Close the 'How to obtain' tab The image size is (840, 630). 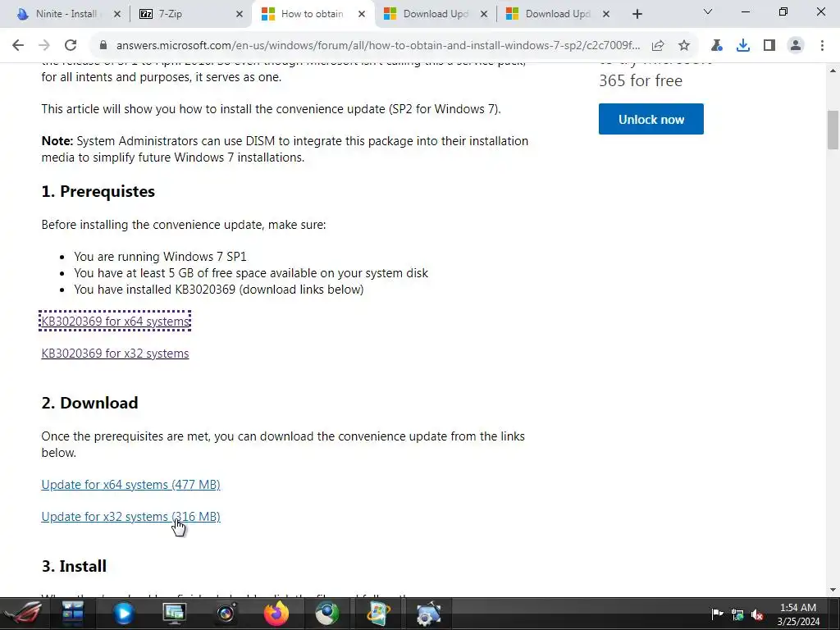point(362,14)
